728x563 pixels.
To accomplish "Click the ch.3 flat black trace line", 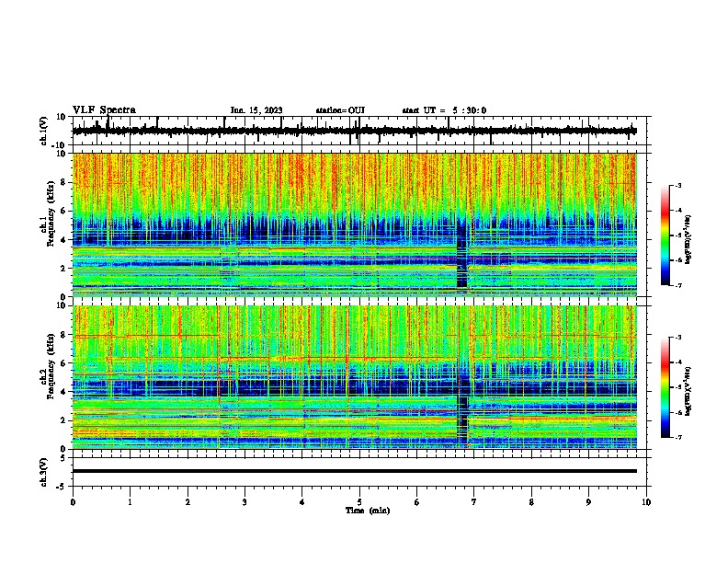I will click(355, 471).
